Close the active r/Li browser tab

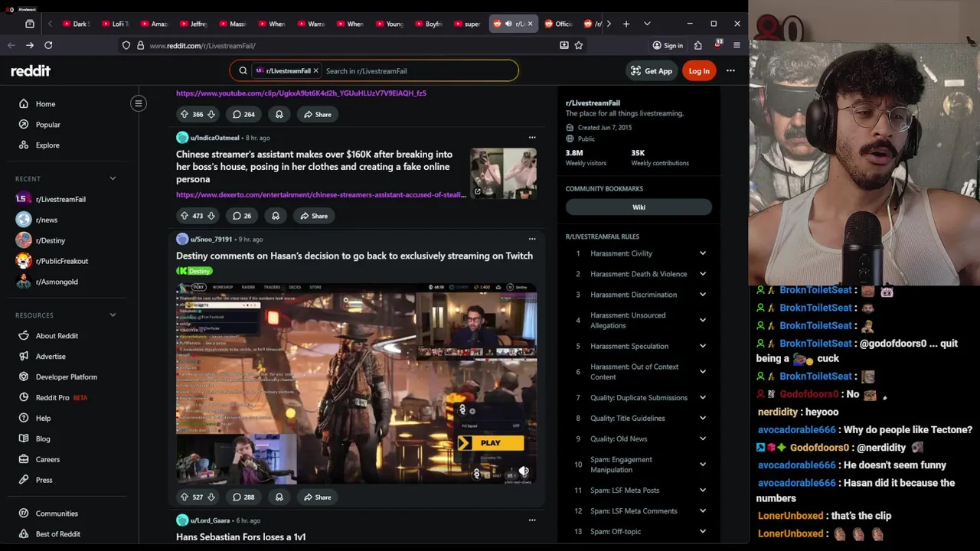click(530, 24)
